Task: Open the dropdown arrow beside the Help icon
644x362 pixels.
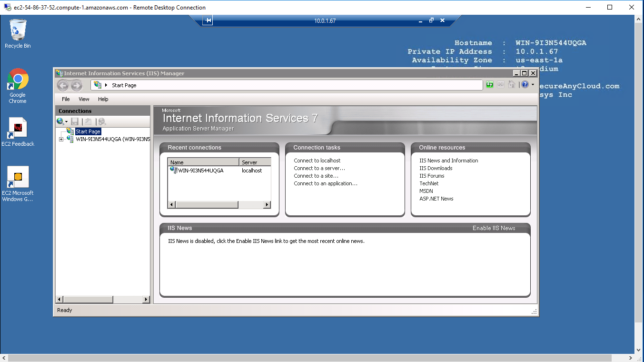Action: (x=533, y=85)
